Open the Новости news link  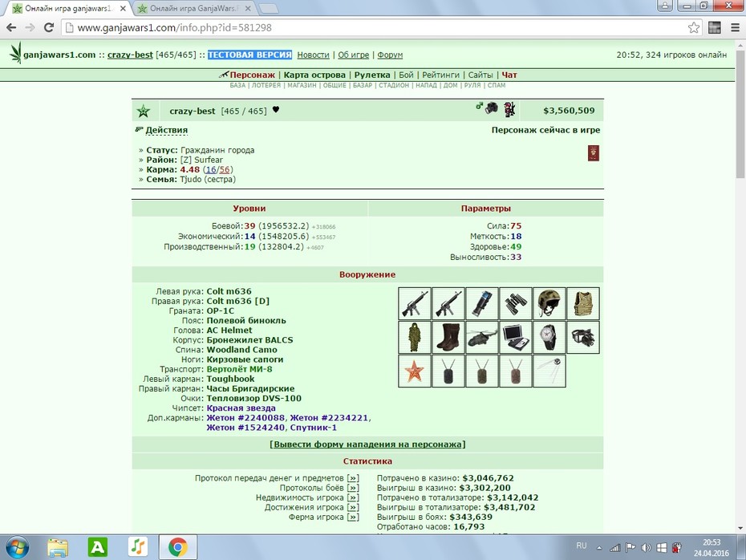(313, 55)
